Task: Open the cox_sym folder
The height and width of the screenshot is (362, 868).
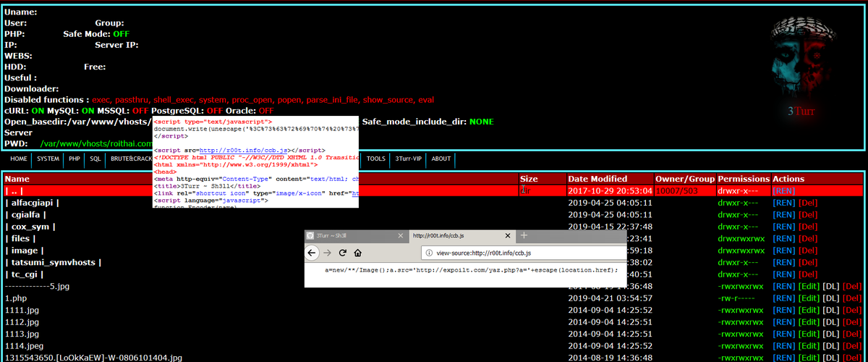Action: (30, 227)
